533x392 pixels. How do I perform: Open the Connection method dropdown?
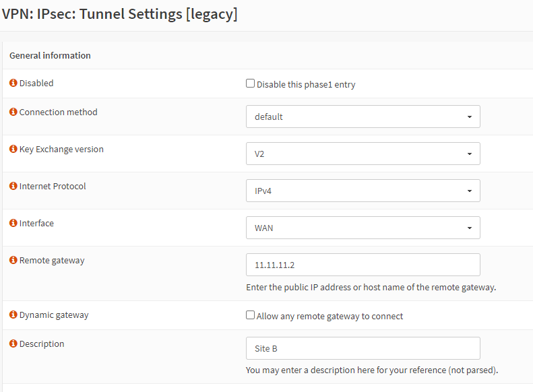click(363, 117)
